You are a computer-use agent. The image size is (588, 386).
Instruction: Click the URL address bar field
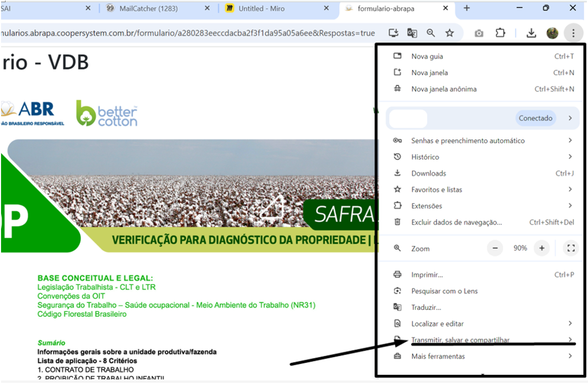tap(190, 33)
